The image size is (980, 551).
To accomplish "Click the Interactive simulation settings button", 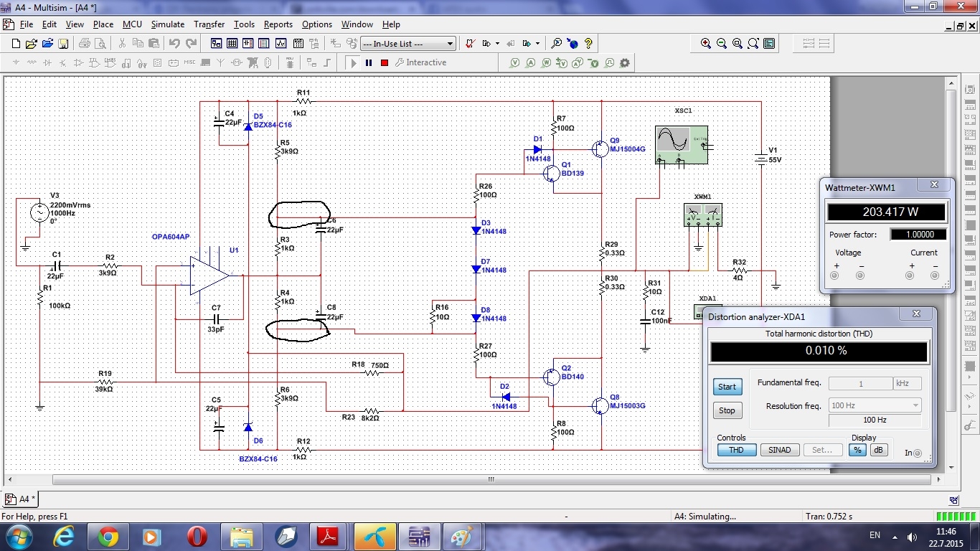I will tap(420, 63).
